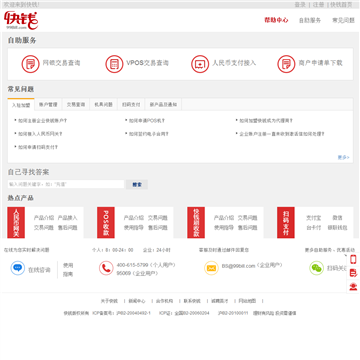Click 快钱首页 link in top bar
This screenshot has width=360, height=360.
click(341, 5)
